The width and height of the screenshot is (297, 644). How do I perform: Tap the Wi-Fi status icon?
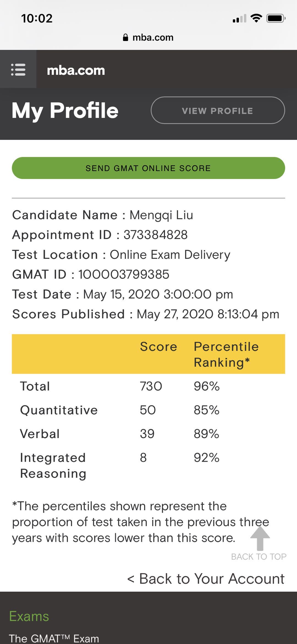[256, 18]
